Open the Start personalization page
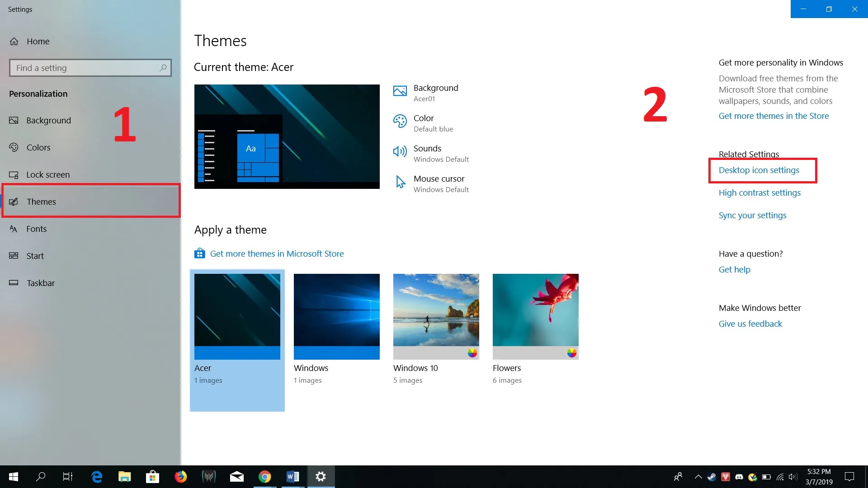The height and width of the screenshot is (488, 868). click(90, 256)
